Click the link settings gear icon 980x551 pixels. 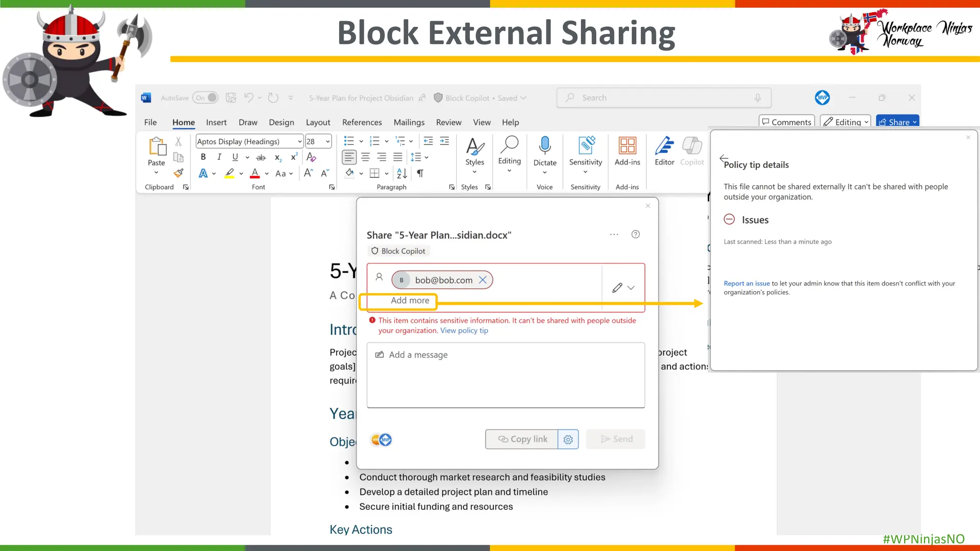[568, 439]
